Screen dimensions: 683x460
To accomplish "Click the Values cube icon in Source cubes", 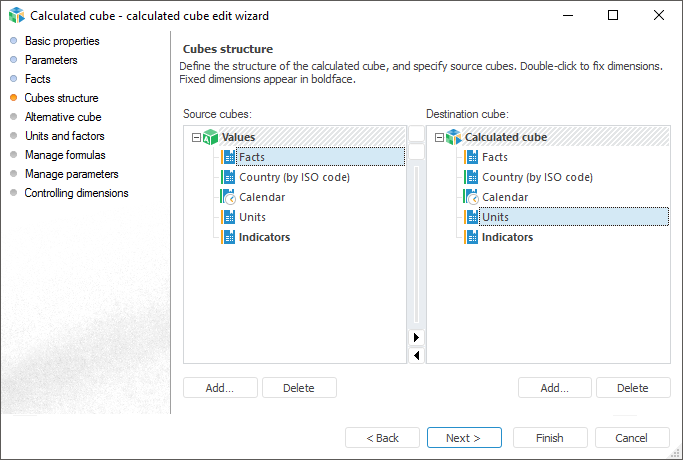I will pos(210,137).
